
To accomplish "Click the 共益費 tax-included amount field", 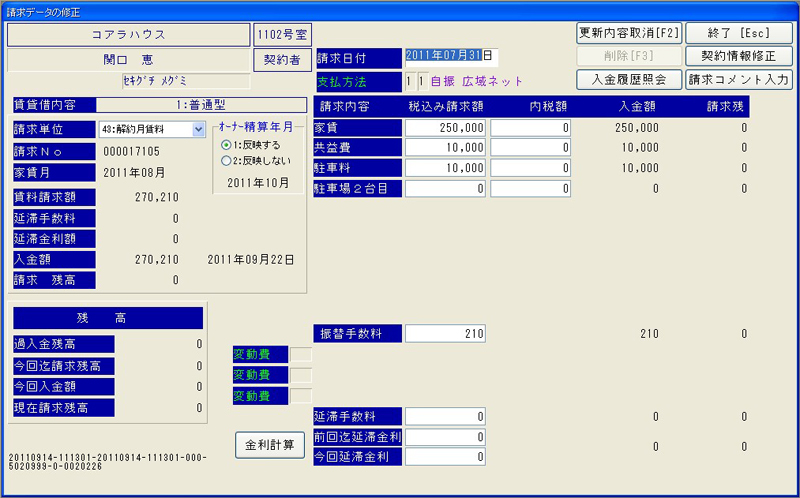I will (446, 148).
